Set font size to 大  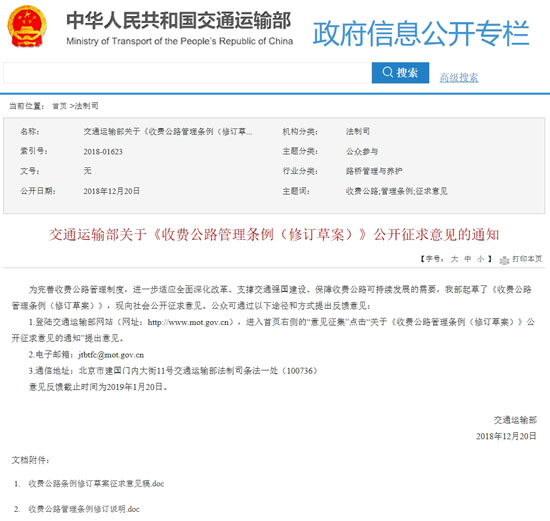[454, 259]
